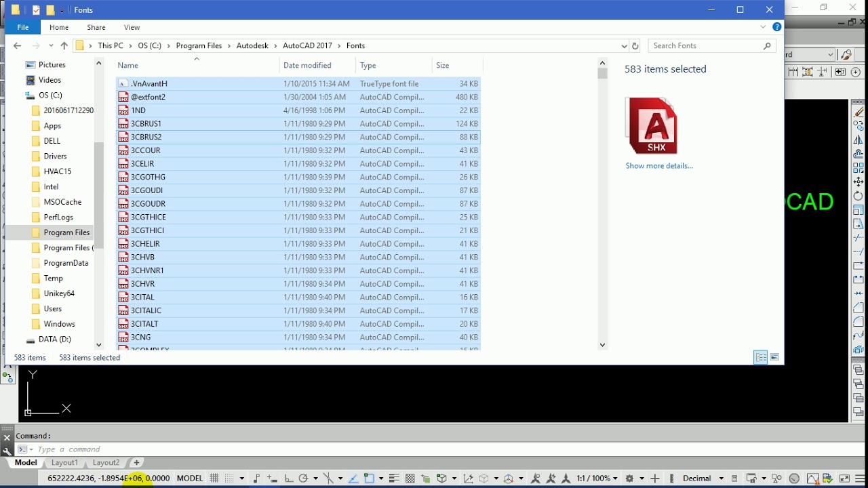Select the Array tool in AutoCAD's modify toolbar
868x488 pixels.
click(x=859, y=167)
